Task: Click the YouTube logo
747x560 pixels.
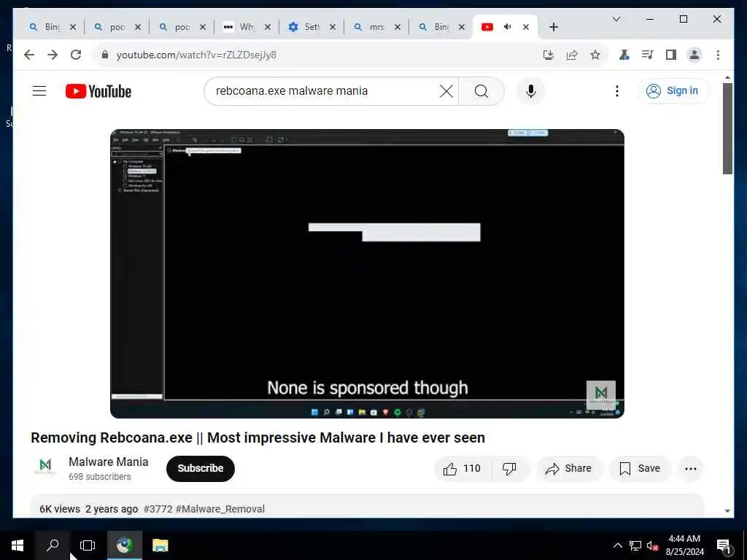Action: [x=98, y=91]
